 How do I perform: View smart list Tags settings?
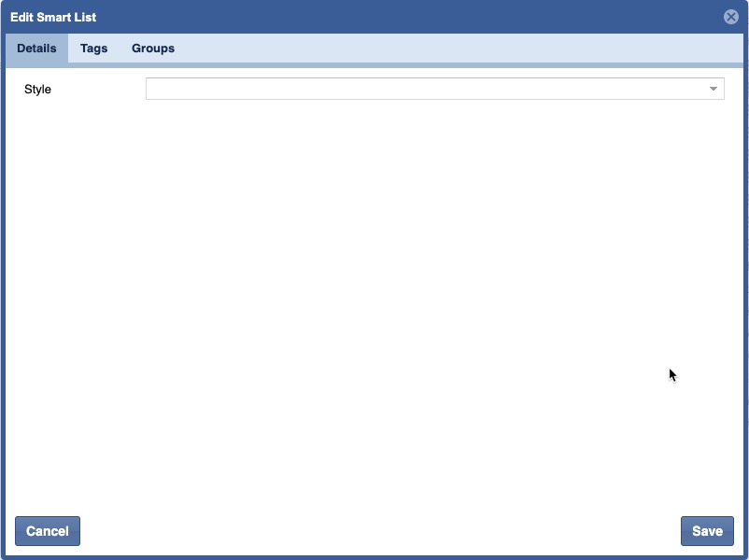coord(93,49)
